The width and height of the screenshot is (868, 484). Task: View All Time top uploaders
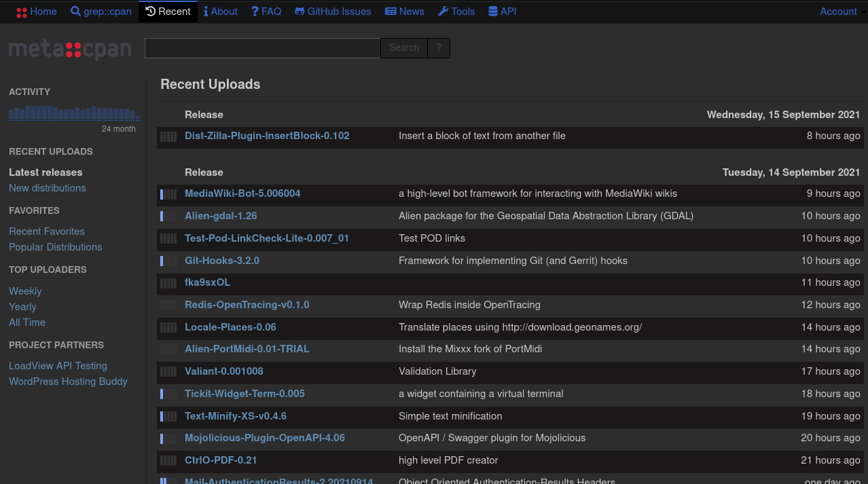[27, 322]
